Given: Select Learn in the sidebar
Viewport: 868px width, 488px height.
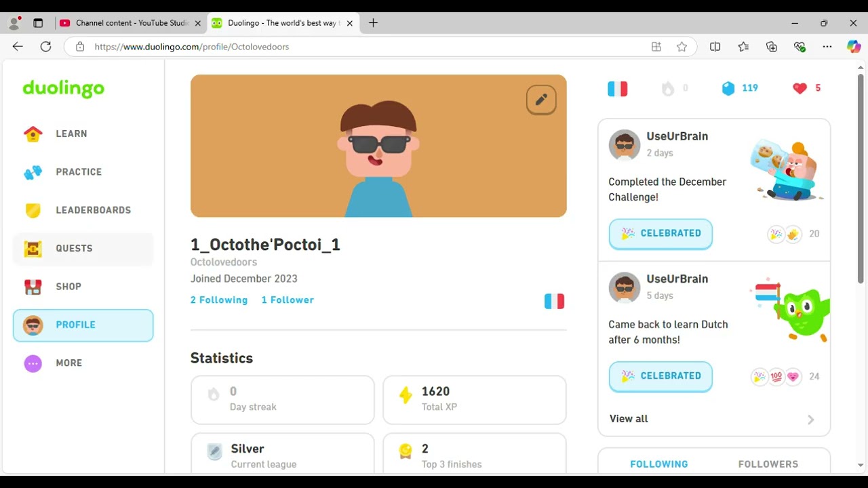Looking at the screenshot, I should pos(83,134).
